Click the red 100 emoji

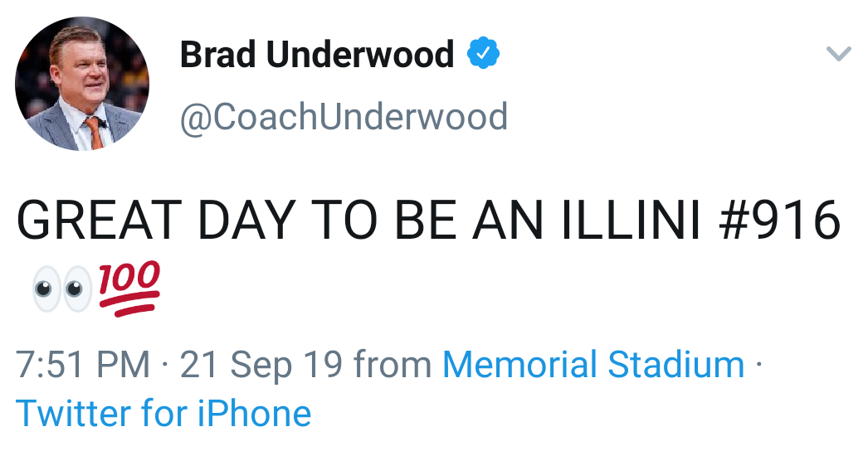129,289
